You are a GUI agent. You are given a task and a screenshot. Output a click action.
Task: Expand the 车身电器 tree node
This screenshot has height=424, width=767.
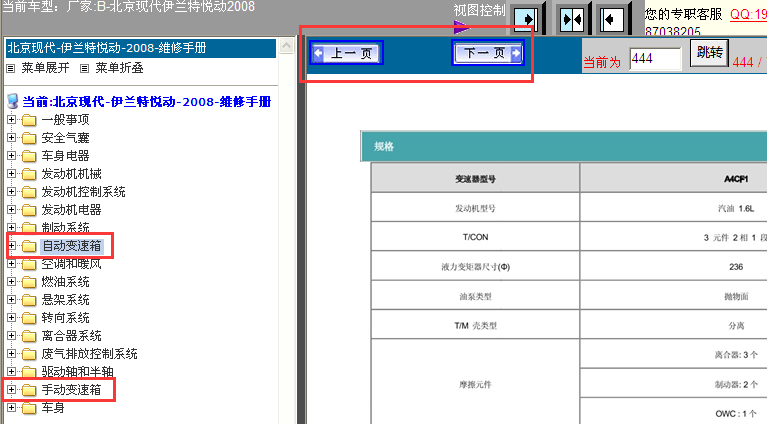(x=11, y=156)
